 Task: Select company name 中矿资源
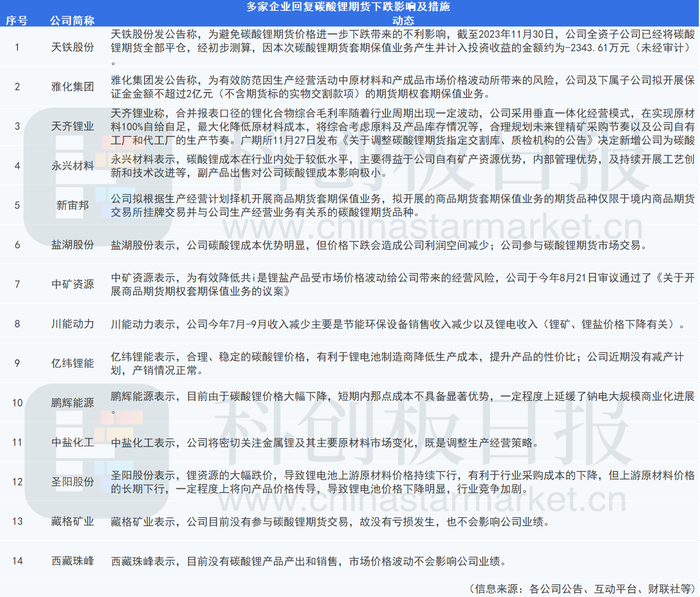[x=73, y=284]
